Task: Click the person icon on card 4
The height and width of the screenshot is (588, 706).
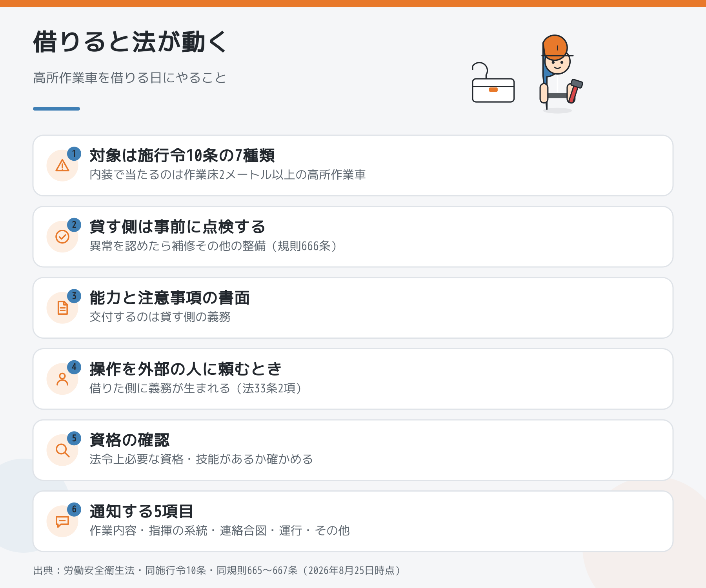Action: click(62, 379)
